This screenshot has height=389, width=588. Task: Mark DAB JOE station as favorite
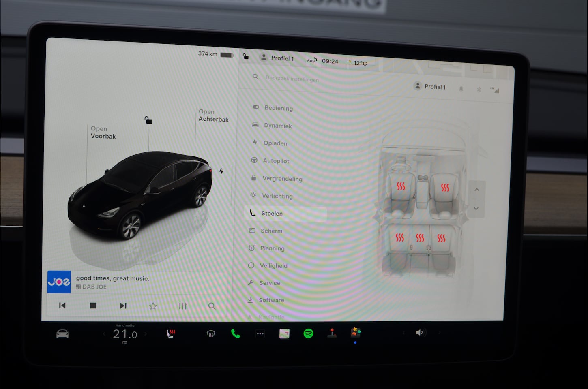pos(153,306)
